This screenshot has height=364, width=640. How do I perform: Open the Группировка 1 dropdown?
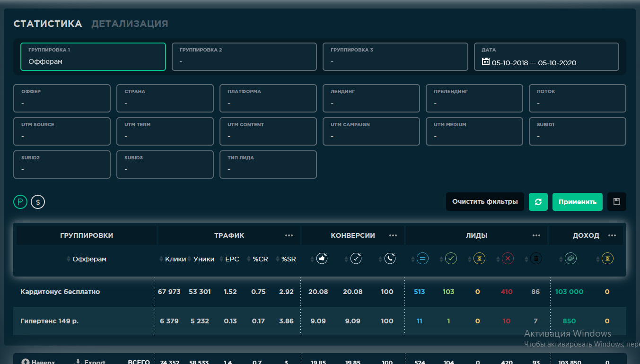[93, 57]
